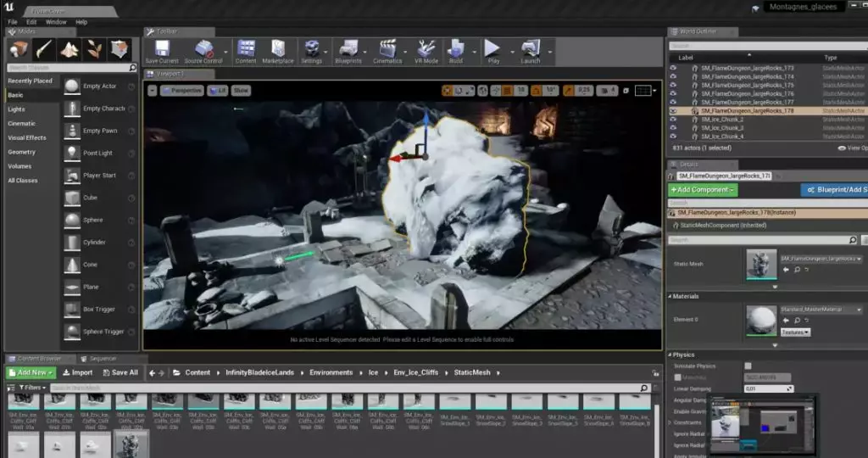This screenshot has width=868, height=458.
Task: Toggle the Simulate Physics checkbox
Action: [x=748, y=366]
